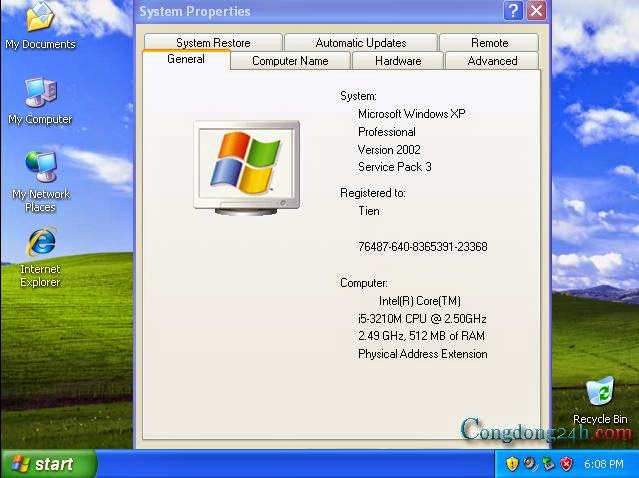Click the Microsoft Windows XP text
This screenshot has width=639, height=478.
pos(412,114)
